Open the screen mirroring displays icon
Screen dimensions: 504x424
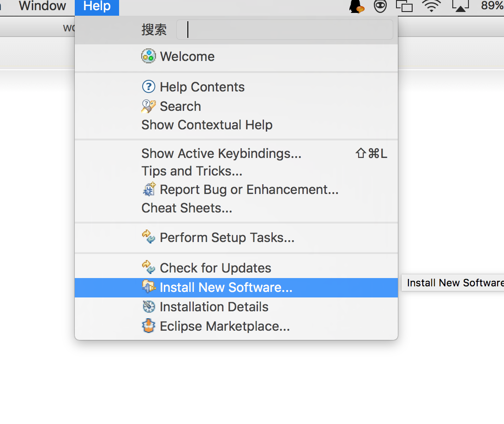(404, 6)
